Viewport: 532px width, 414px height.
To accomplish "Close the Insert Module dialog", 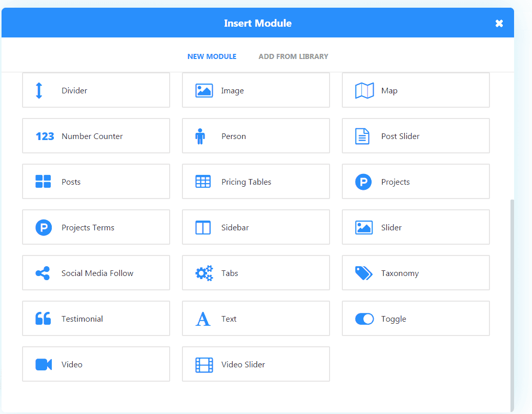I will (x=499, y=24).
